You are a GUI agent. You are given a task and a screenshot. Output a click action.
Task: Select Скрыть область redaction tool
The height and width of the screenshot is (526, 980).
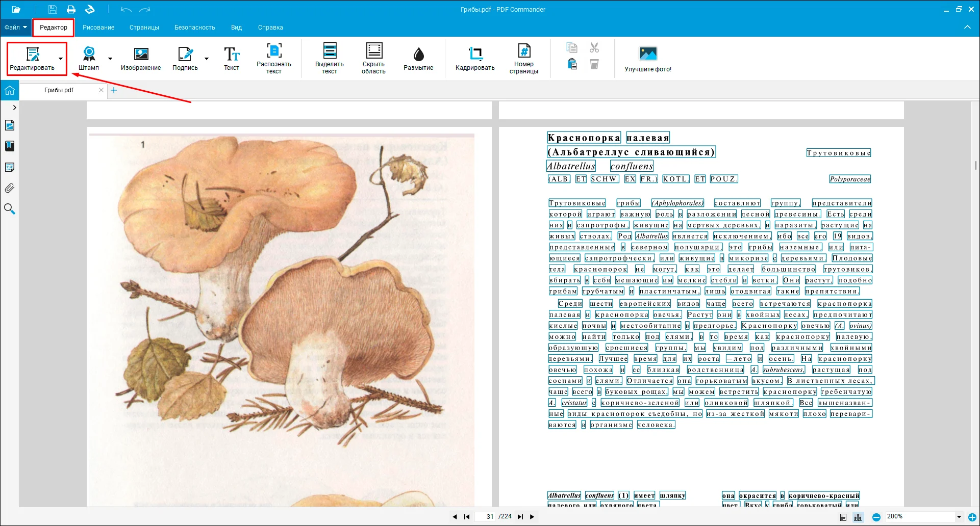click(x=374, y=59)
